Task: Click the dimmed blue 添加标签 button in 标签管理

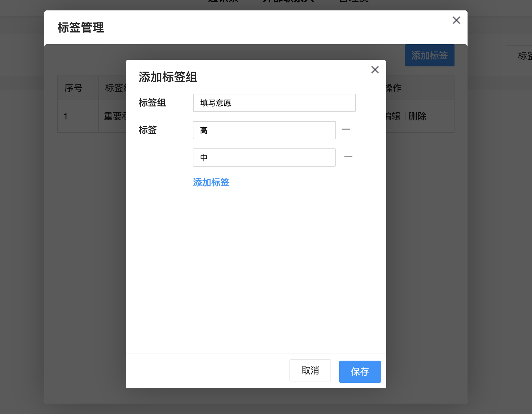Action: [430, 55]
